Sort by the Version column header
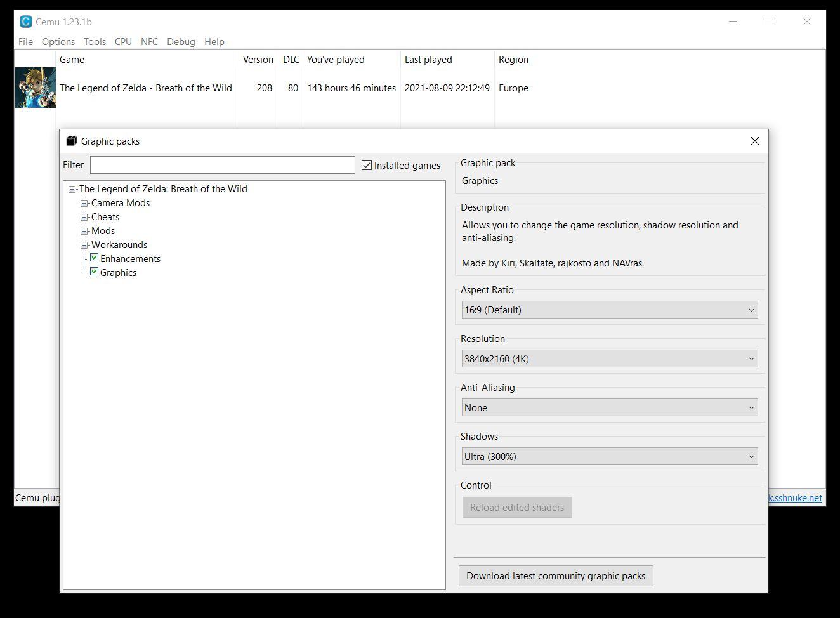The image size is (840, 618). [x=258, y=59]
